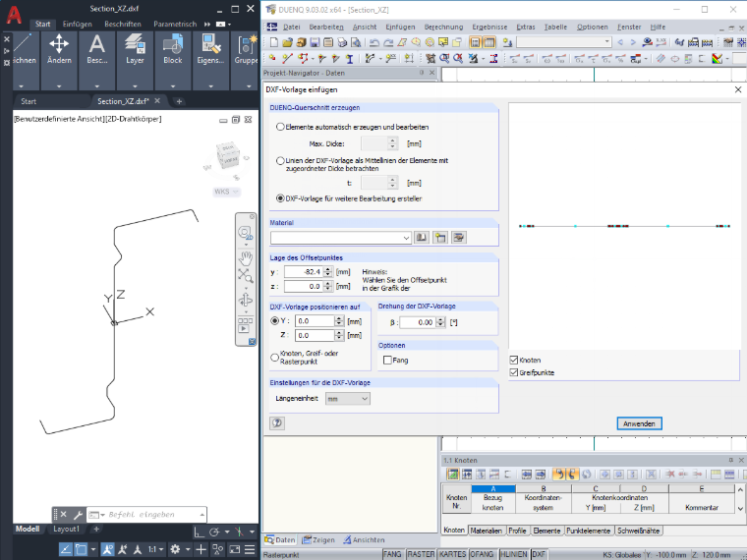The image size is (747, 560).
Task: Select 'Elemente automatisch erzeugen und bearbeiten' option
Action: (280, 127)
